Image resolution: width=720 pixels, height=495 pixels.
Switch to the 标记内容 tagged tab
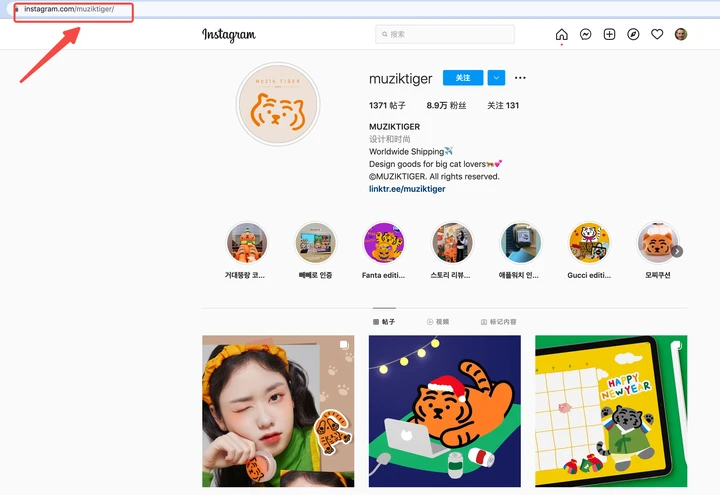click(499, 322)
